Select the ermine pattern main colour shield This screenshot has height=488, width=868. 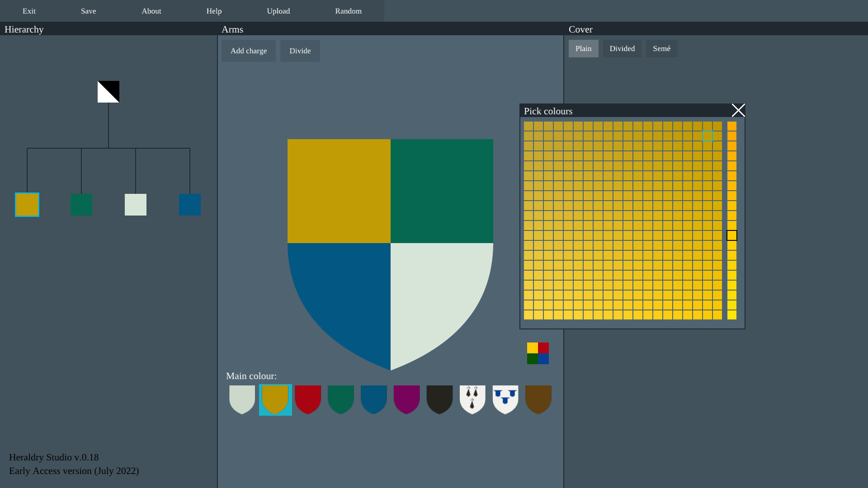pyautogui.click(x=472, y=399)
